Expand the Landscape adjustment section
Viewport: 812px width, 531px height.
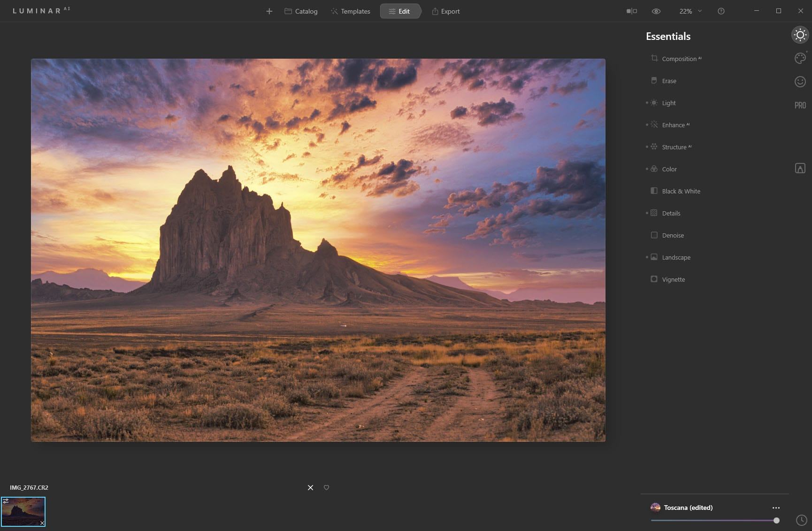click(676, 257)
